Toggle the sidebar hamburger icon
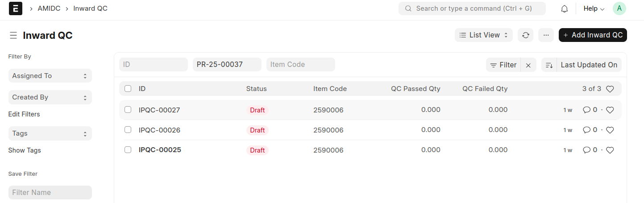644x203 pixels. pyautogui.click(x=13, y=35)
